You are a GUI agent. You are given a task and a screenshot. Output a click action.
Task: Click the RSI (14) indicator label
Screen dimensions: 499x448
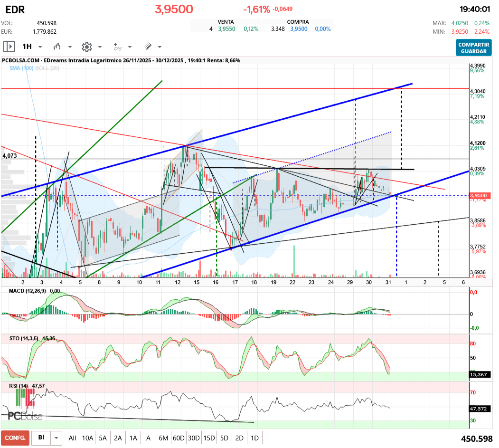coord(19,386)
